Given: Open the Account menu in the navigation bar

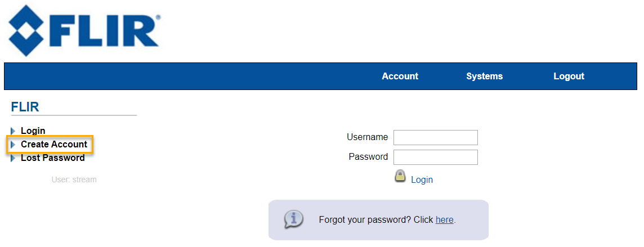Looking at the screenshot, I should click(400, 77).
